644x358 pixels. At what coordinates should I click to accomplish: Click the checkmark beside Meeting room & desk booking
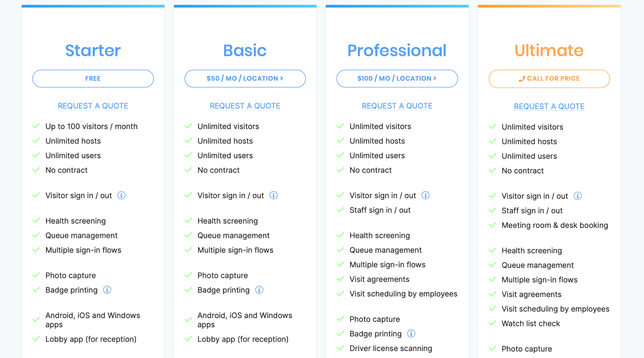click(492, 225)
